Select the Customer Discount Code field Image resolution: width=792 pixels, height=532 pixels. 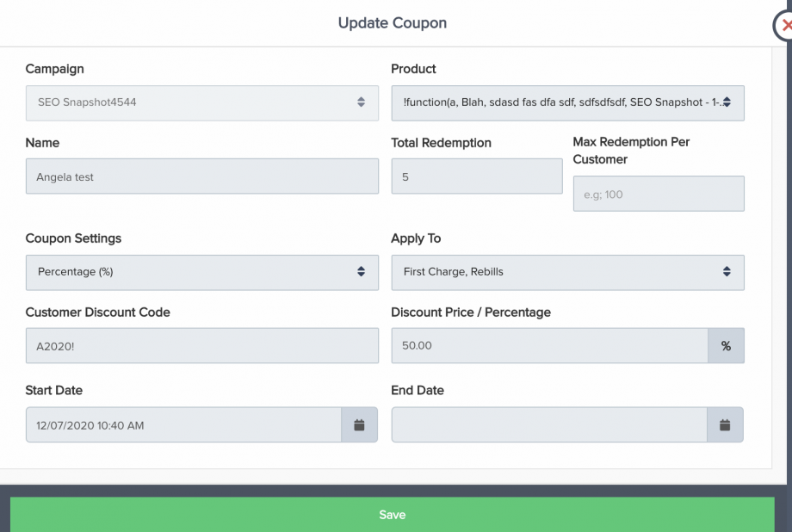(x=202, y=346)
